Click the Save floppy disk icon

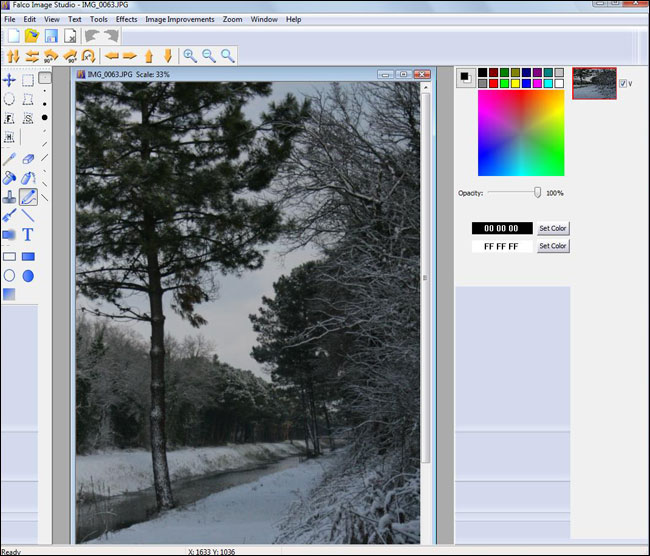pos(50,36)
